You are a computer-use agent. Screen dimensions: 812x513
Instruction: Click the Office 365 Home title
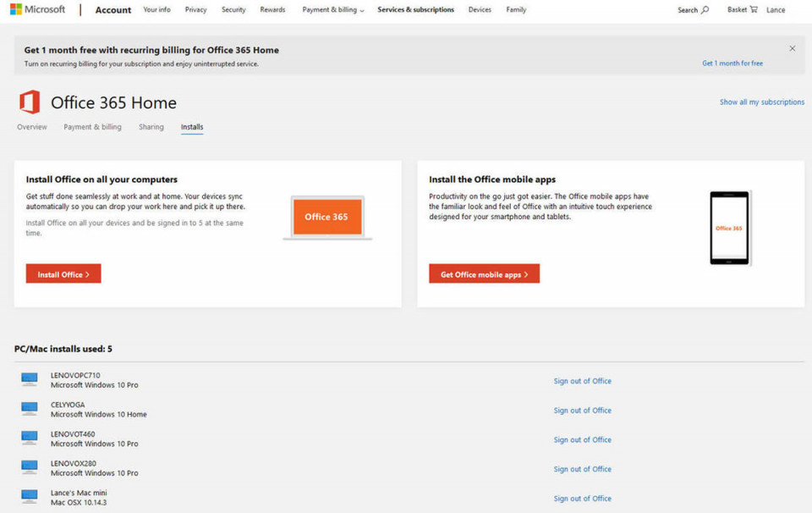pos(113,102)
